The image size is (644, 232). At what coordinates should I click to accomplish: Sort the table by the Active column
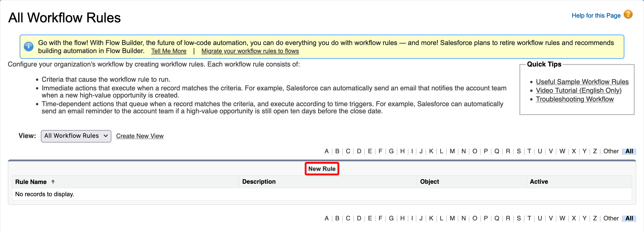pyautogui.click(x=539, y=181)
